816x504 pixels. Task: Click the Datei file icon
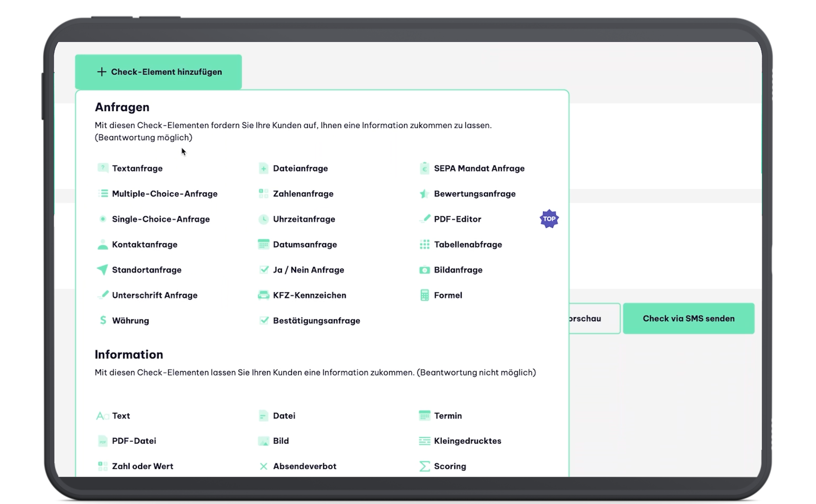pyautogui.click(x=263, y=416)
